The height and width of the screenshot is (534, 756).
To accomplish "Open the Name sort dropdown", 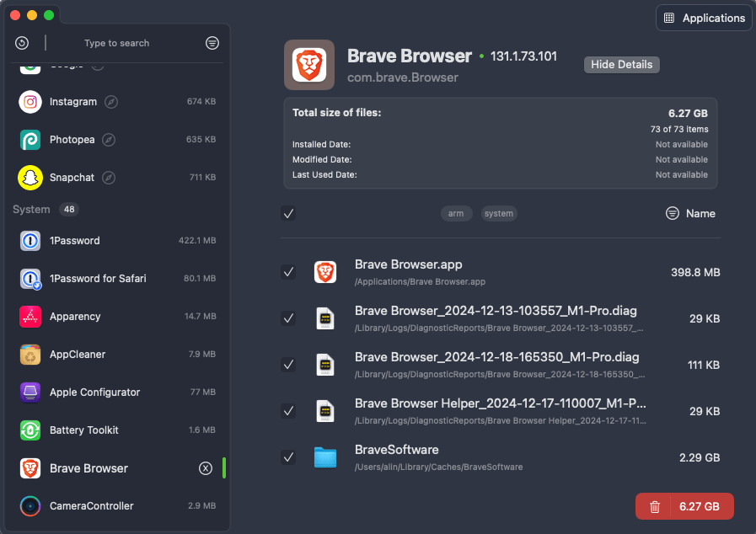I will coord(690,213).
